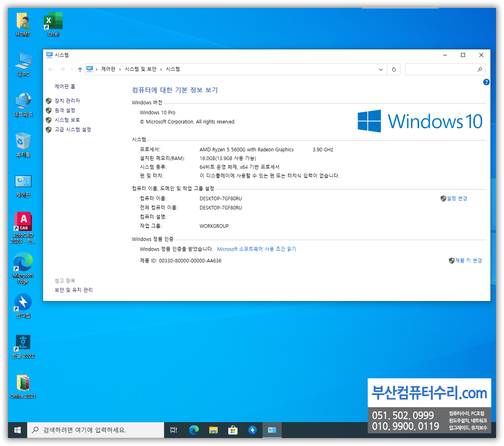
Task: Select the 제어판 desktop icon
Action: point(23,186)
